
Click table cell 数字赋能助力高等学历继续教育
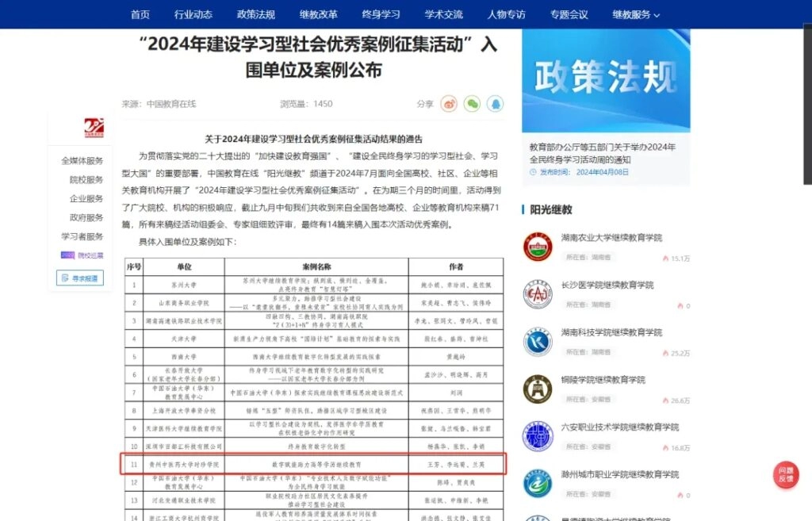316,465
